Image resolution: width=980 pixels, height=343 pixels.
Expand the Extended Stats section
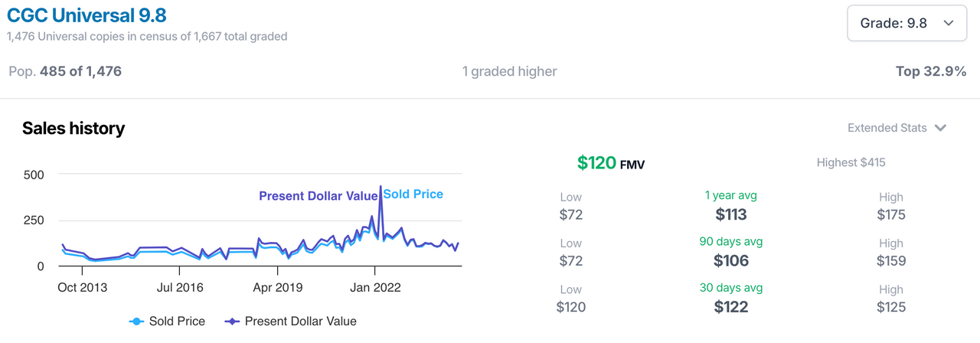[897, 128]
